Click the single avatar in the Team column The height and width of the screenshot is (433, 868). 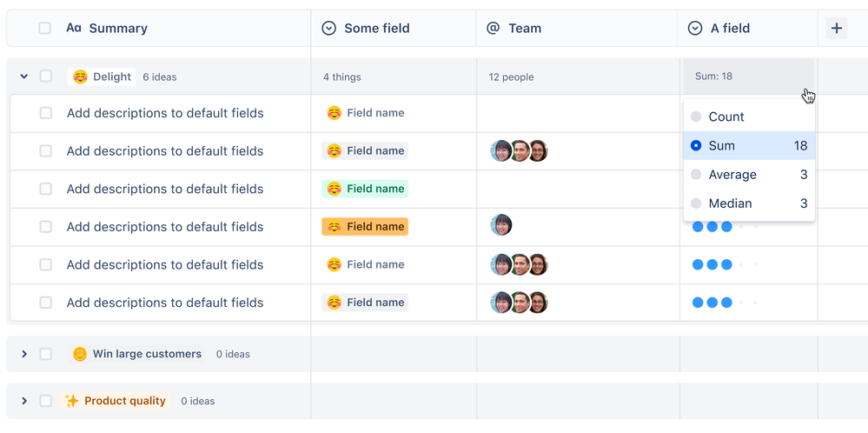501,226
